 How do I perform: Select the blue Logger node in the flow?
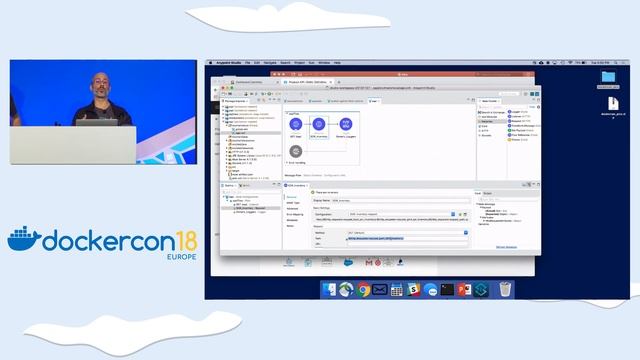pyautogui.click(x=346, y=124)
